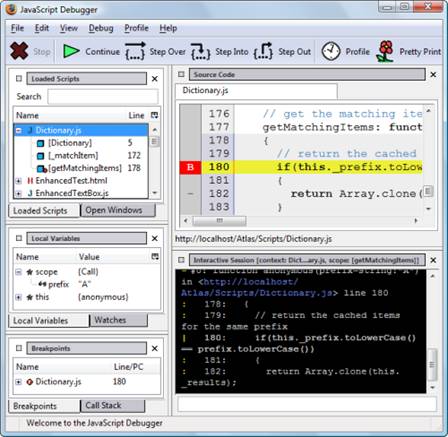Close the Local Variables panel

pos(155,238)
